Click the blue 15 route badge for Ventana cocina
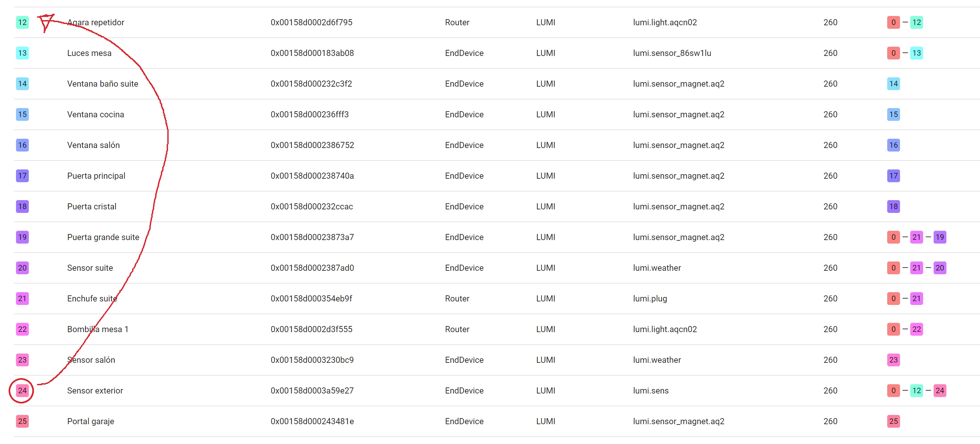The image size is (980, 444). [893, 114]
